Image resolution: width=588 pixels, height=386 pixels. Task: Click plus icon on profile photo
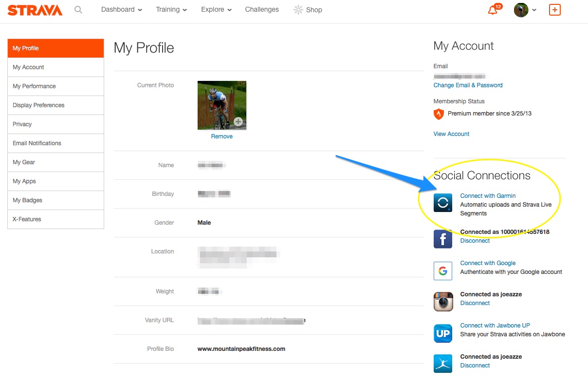(238, 122)
